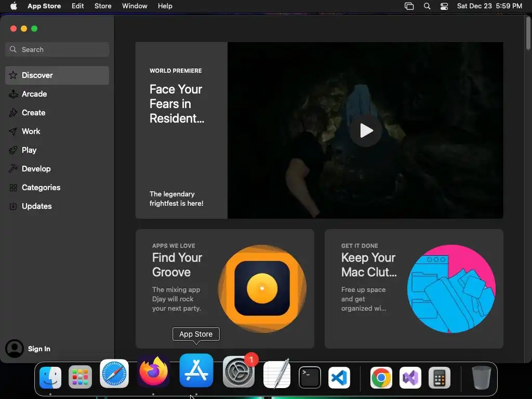
Task: Launch Visual Studio Code from dock
Action: pyautogui.click(x=339, y=378)
